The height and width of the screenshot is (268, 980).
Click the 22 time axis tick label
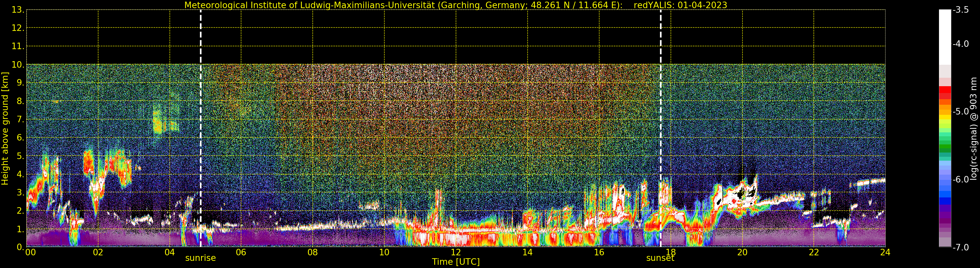coord(814,252)
